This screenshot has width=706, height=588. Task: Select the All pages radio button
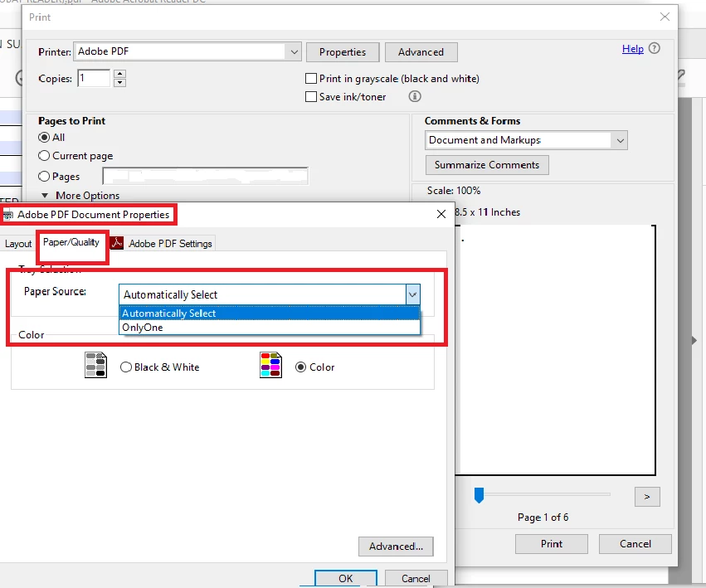click(x=44, y=138)
